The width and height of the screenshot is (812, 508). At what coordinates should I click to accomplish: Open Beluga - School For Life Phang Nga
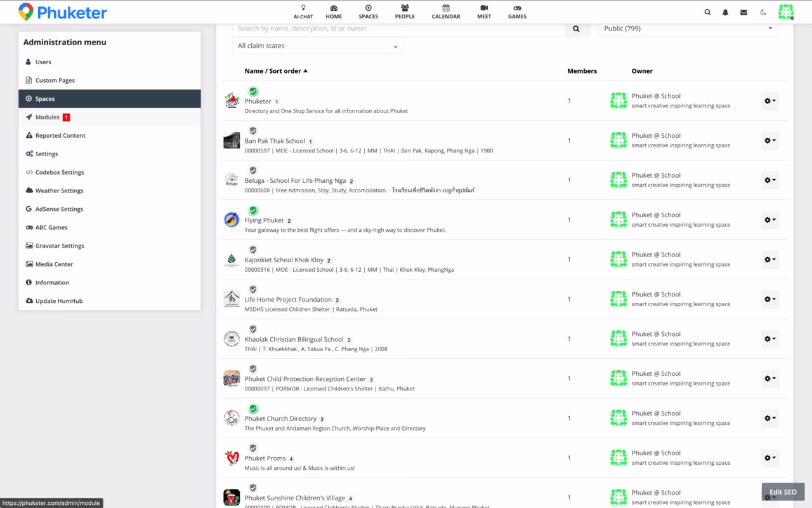[295, 181]
